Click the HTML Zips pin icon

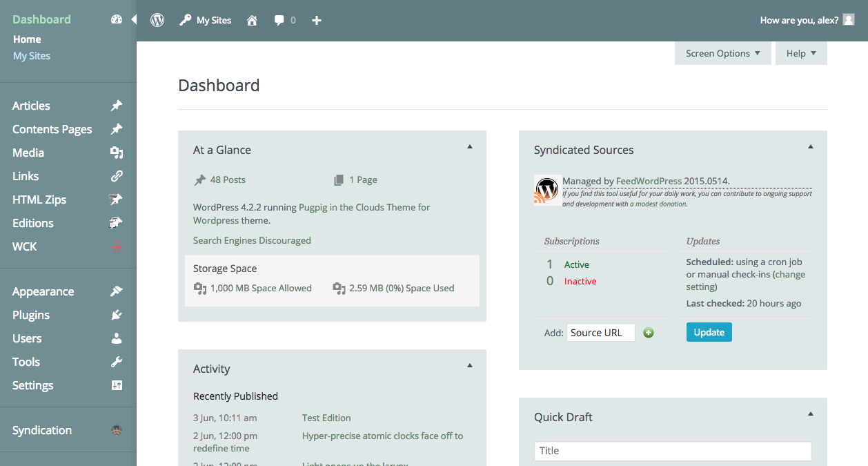[x=117, y=200]
